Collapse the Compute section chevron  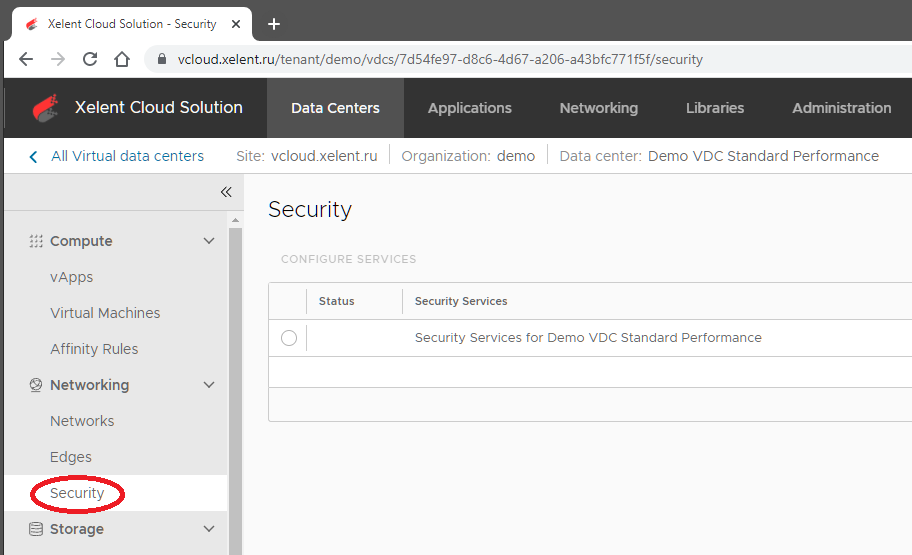(x=209, y=241)
